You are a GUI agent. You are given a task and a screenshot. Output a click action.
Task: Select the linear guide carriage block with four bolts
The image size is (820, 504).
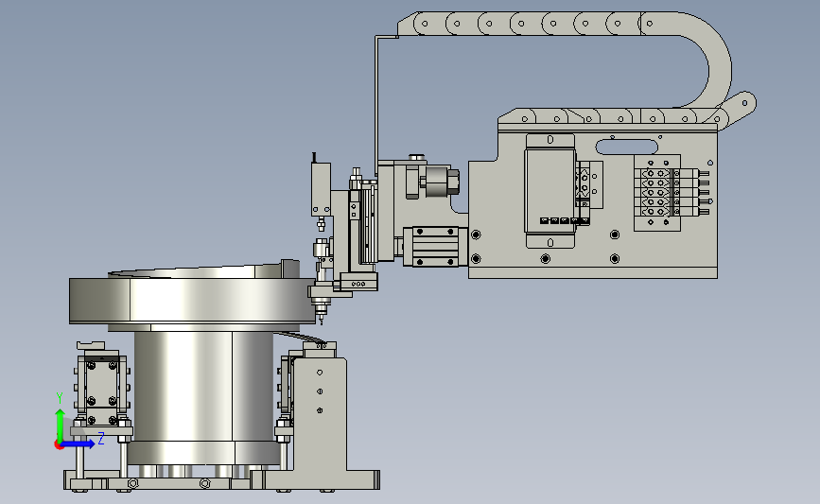[434, 246]
